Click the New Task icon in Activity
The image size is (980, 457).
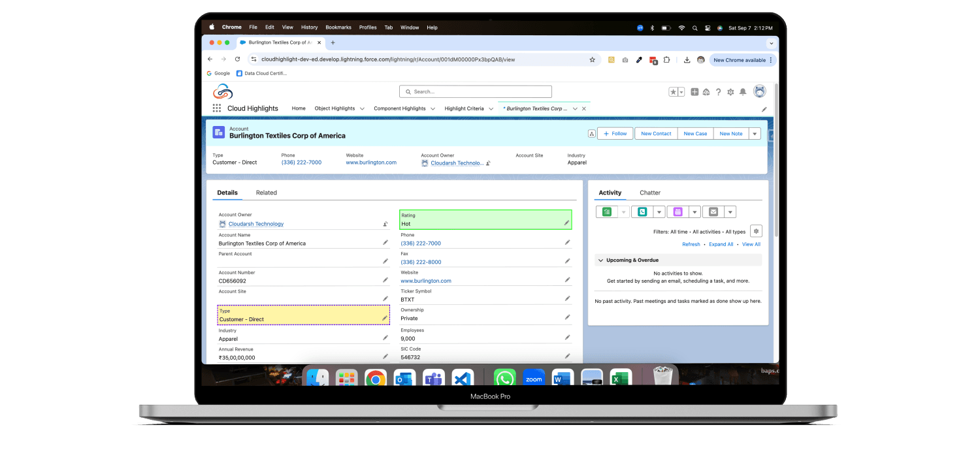tap(607, 212)
